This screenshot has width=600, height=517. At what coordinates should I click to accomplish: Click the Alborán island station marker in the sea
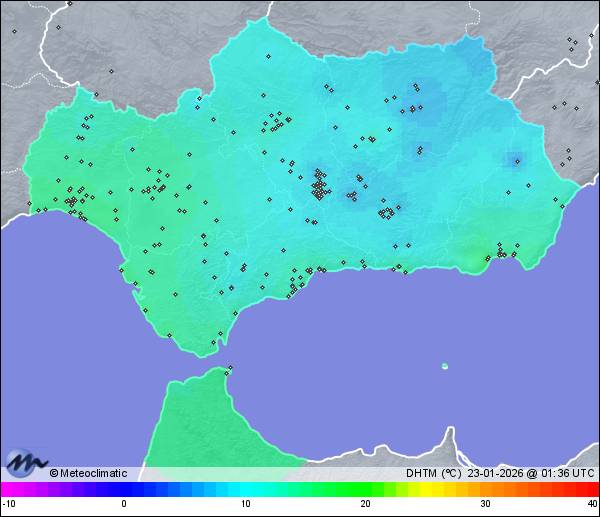(444, 366)
